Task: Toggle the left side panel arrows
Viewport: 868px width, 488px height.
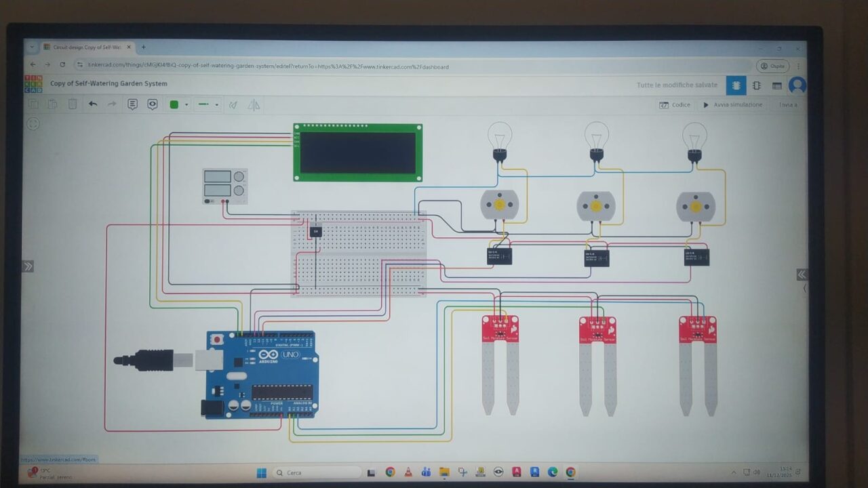Action: click(x=28, y=266)
